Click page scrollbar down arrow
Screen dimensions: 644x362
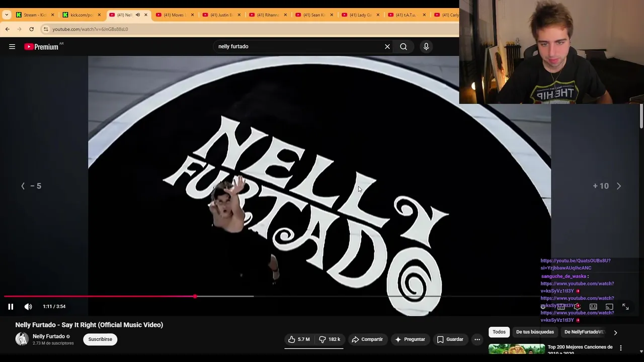(641, 351)
